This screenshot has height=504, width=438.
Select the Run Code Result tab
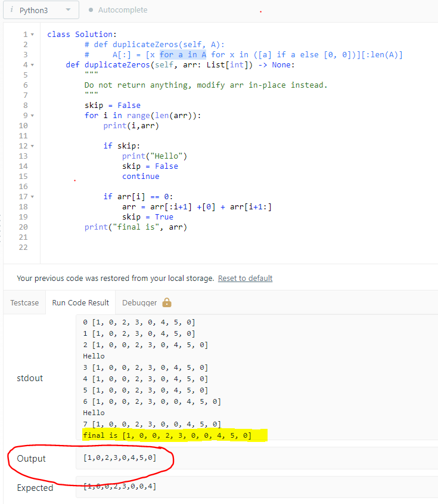click(80, 302)
